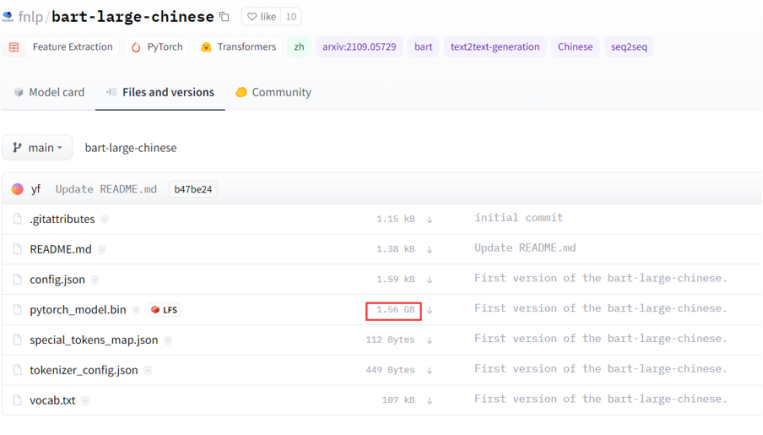Click the safe-scan shield icon beside config.json
Viewport: 763px width, 435px height.
pos(95,280)
